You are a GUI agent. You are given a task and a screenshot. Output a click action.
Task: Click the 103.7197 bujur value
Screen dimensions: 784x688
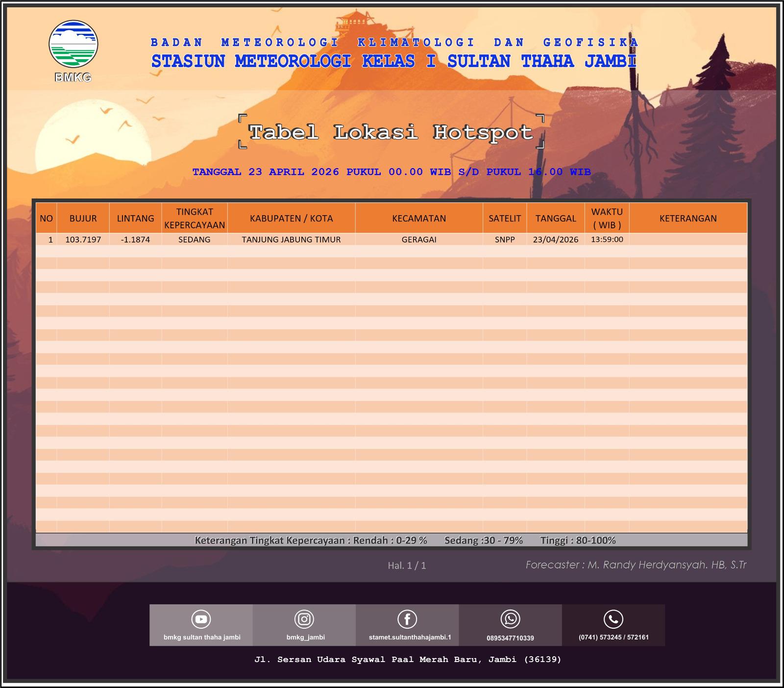[83, 240]
